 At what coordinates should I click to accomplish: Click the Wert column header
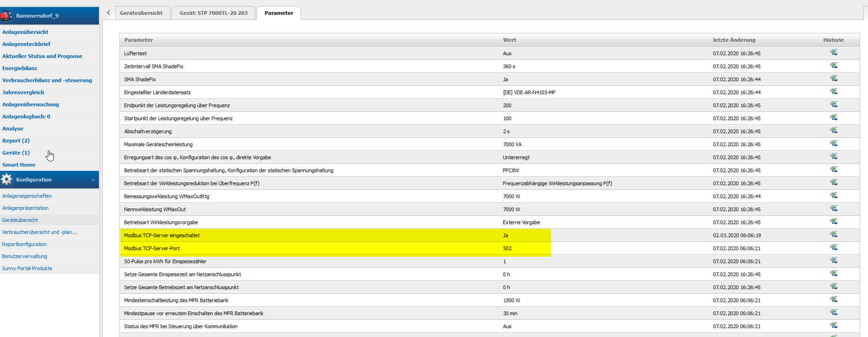coord(510,40)
